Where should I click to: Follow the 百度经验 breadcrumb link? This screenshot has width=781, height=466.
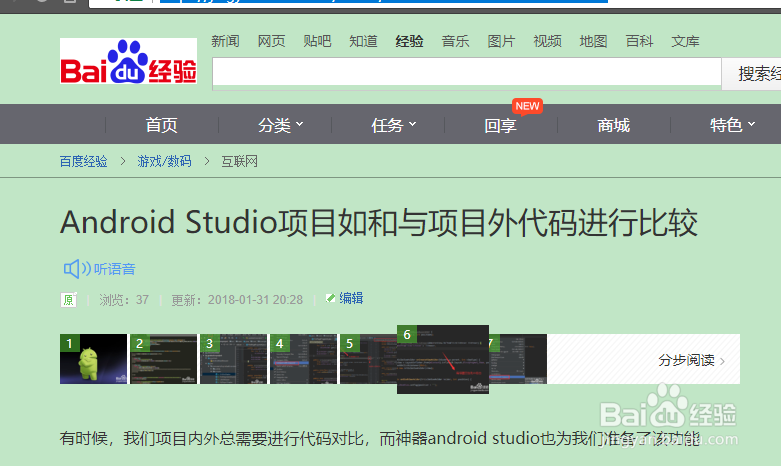84,161
